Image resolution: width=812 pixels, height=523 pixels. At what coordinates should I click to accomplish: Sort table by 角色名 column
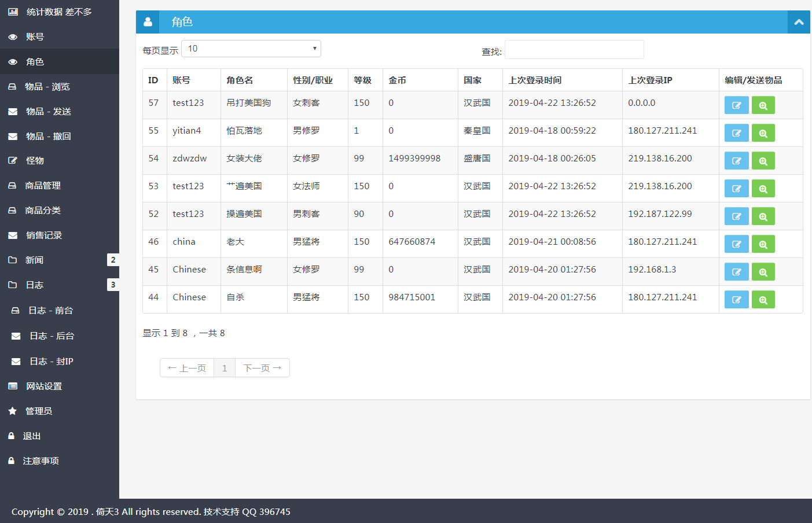(x=254, y=80)
